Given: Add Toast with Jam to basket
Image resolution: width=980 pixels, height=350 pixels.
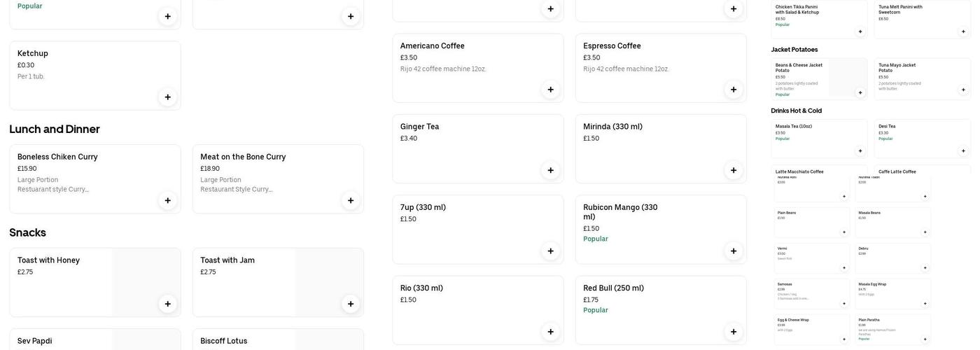Looking at the screenshot, I should click(351, 304).
